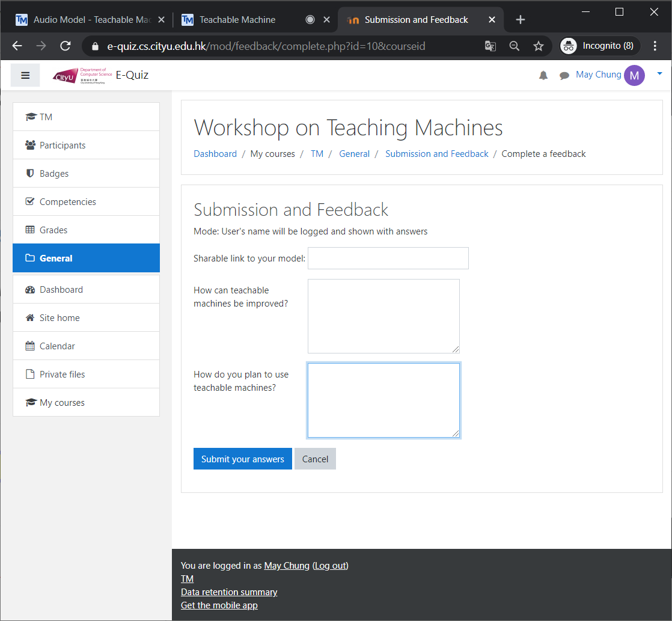Click the zoom magnifier icon in address bar
Viewport: 672px width, 621px height.
click(515, 46)
